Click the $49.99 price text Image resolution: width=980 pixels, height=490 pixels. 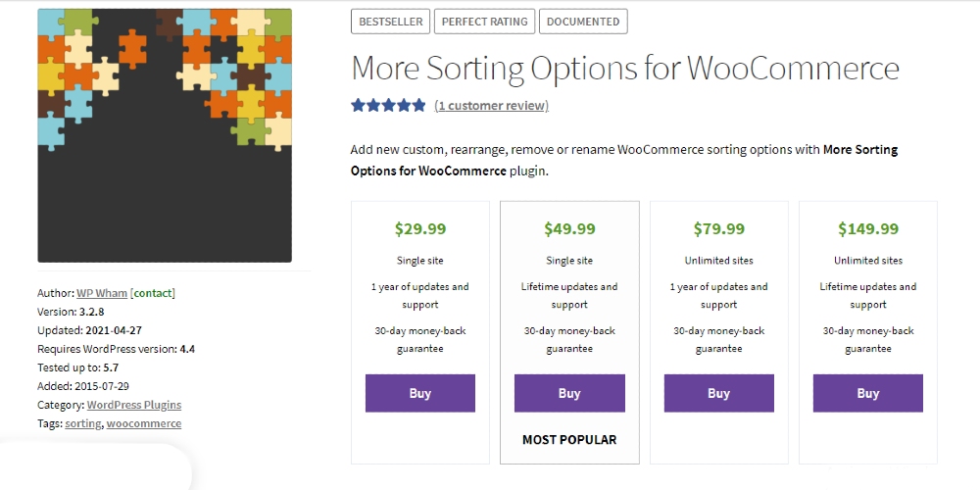tap(569, 228)
